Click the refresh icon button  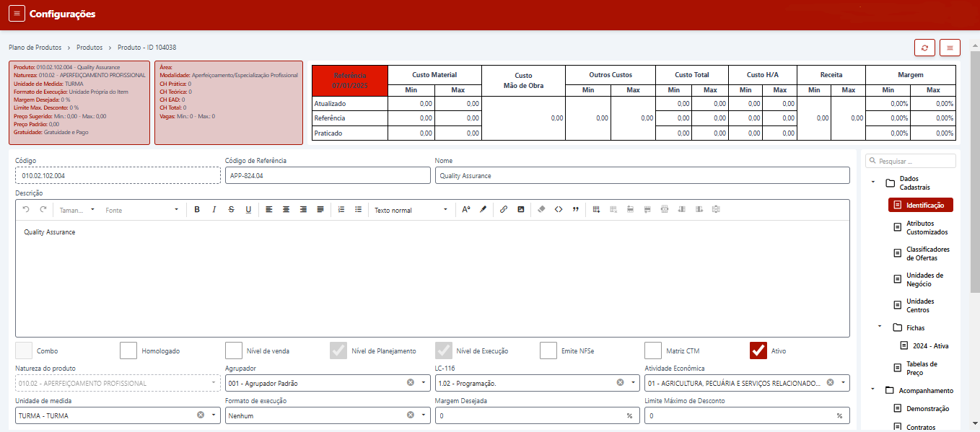click(x=924, y=48)
